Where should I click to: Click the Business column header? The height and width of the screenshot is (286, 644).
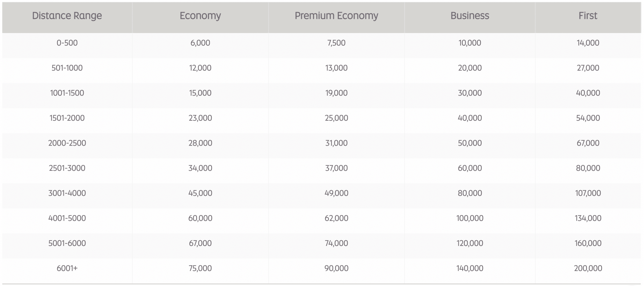pos(470,16)
